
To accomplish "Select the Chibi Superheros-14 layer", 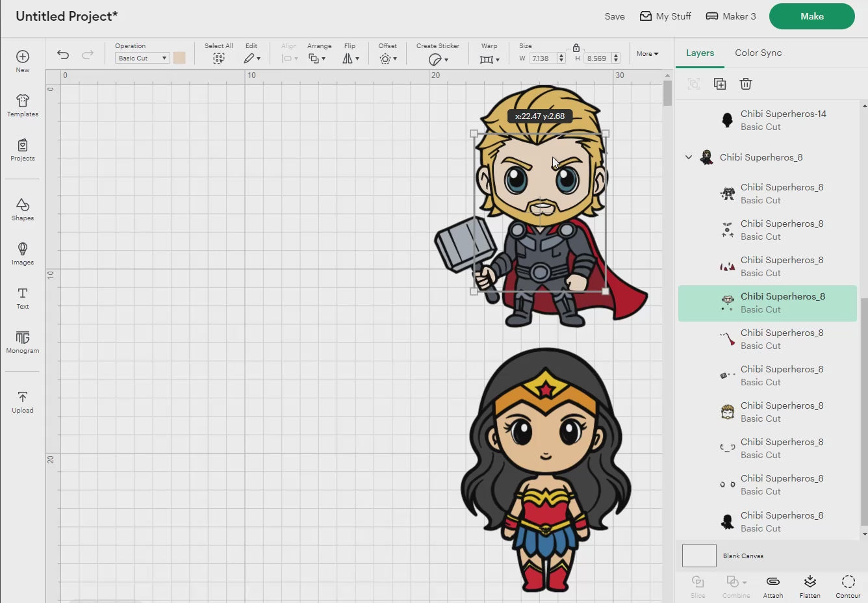I will coord(767,120).
